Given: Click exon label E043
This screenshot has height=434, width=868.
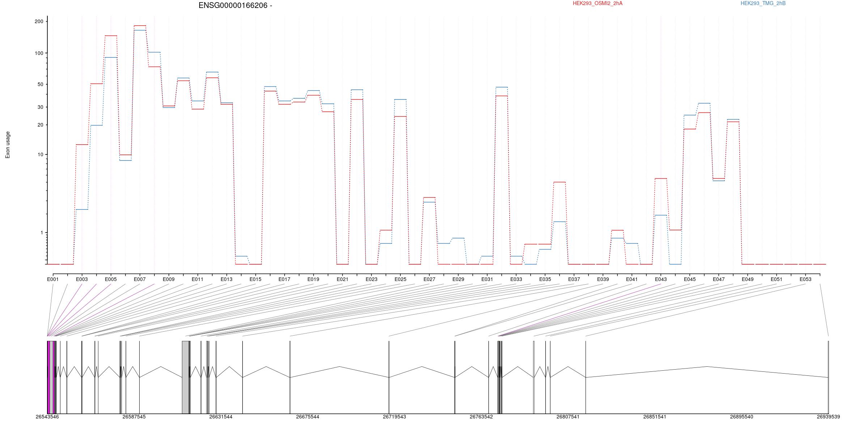Looking at the screenshot, I should (x=661, y=279).
